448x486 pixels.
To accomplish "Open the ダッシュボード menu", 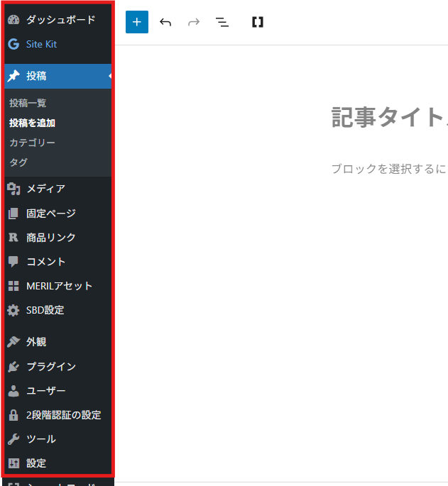I will [60, 20].
